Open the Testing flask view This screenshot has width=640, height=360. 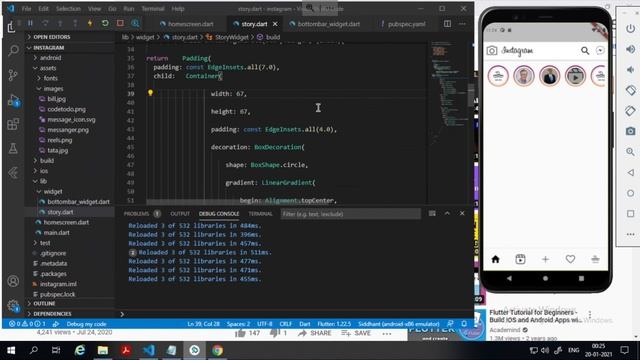13,148
